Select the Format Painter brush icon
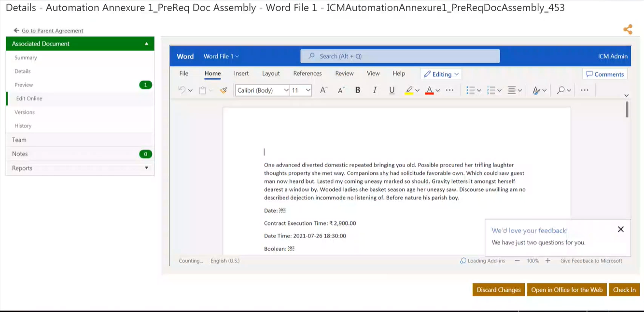 point(224,90)
